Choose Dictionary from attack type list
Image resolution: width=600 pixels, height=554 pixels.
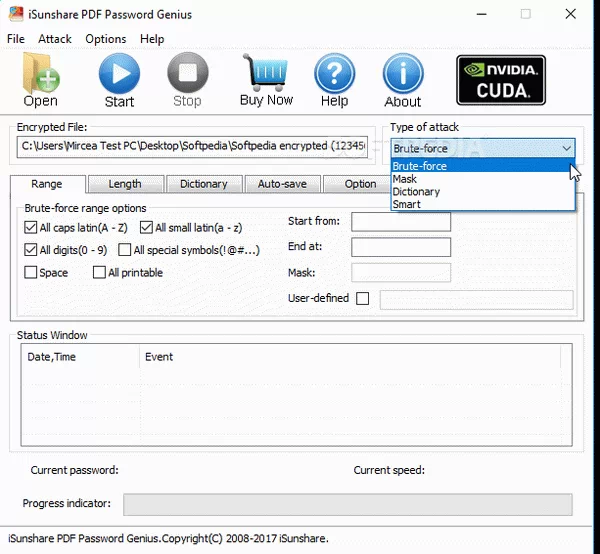pyautogui.click(x=483, y=191)
